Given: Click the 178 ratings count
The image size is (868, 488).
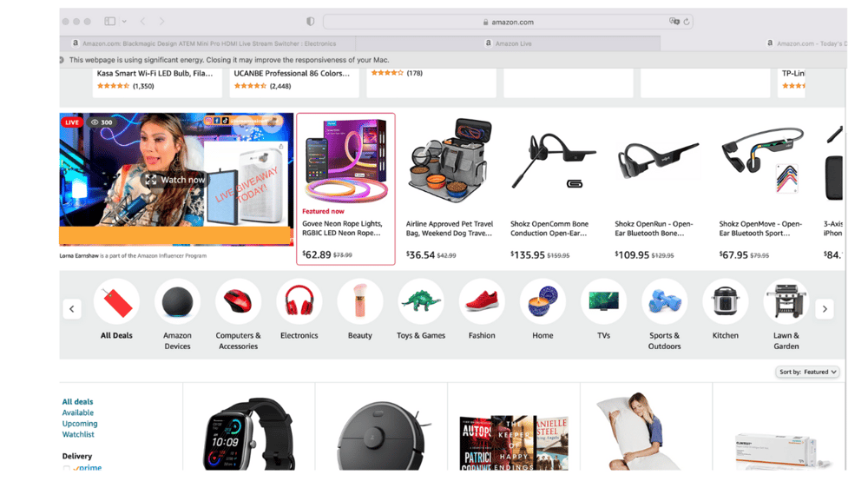Looking at the screenshot, I should pos(415,73).
